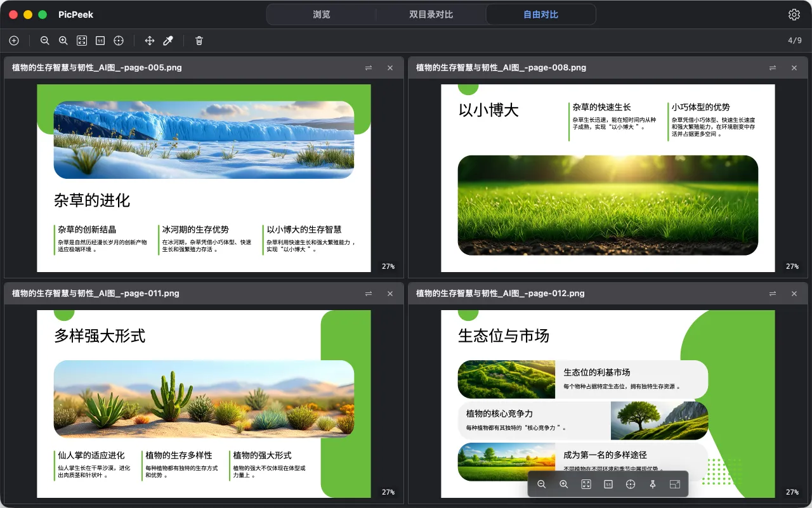Click the 27% zoom label on page-005
Screen dimensions: 812x508
coord(388,266)
